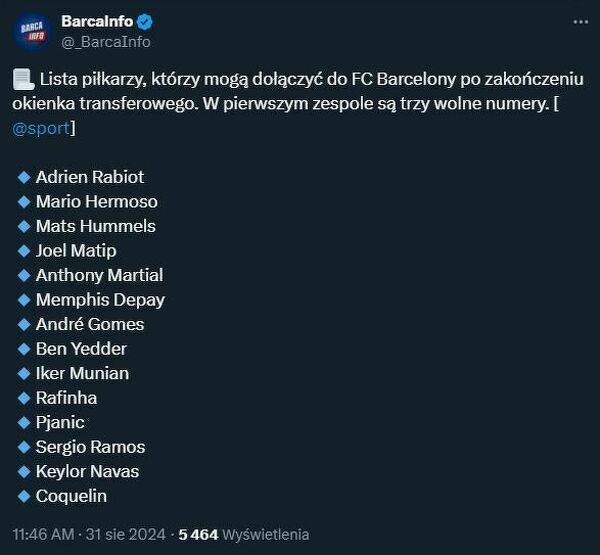Image resolution: width=600 pixels, height=555 pixels.
Task: Open the BarcaInfo display name link
Action: click(97, 21)
